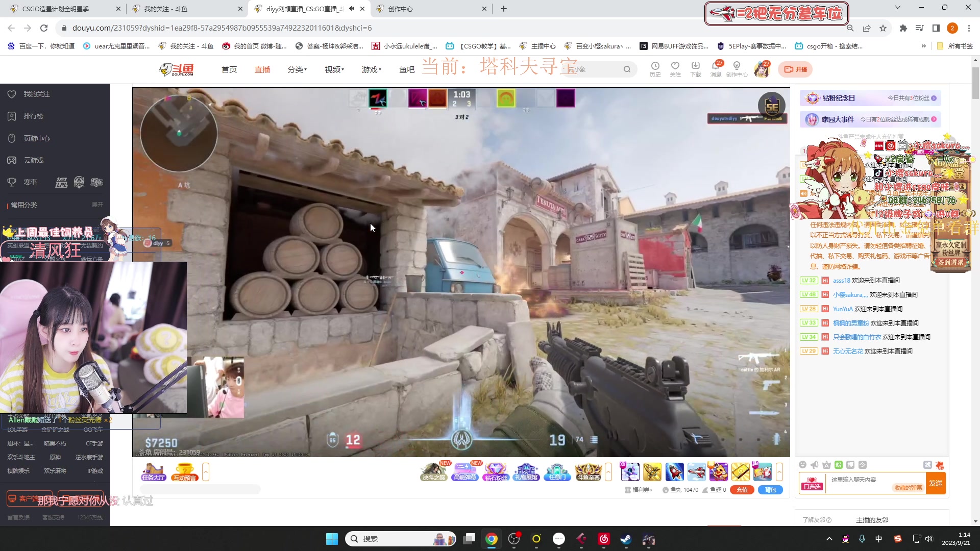
Task: Mute the Douyu stream browser tab
Action: 351,9
